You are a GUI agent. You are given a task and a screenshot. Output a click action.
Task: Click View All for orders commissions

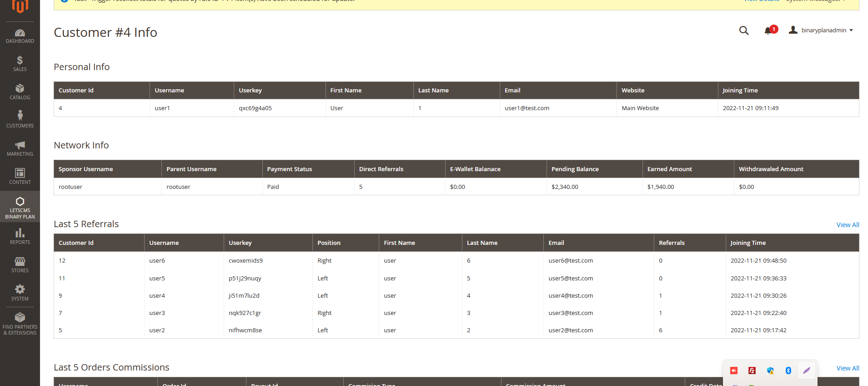tap(848, 368)
